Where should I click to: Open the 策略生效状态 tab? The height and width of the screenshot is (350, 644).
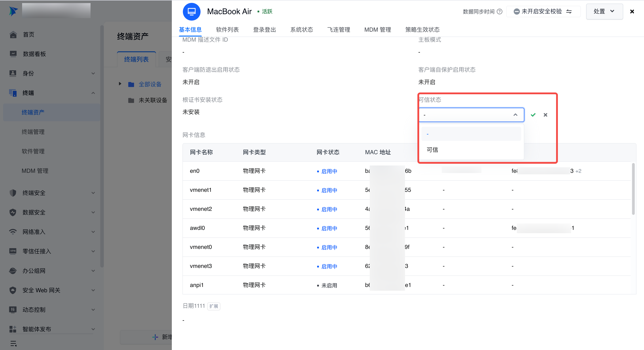click(x=422, y=30)
